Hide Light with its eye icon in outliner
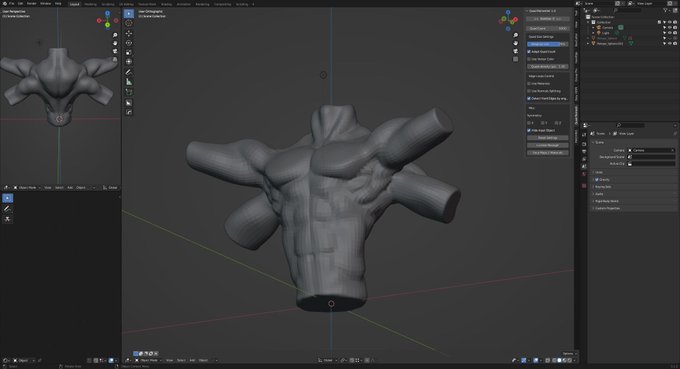The width and height of the screenshot is (680, 369). [670, 33]
